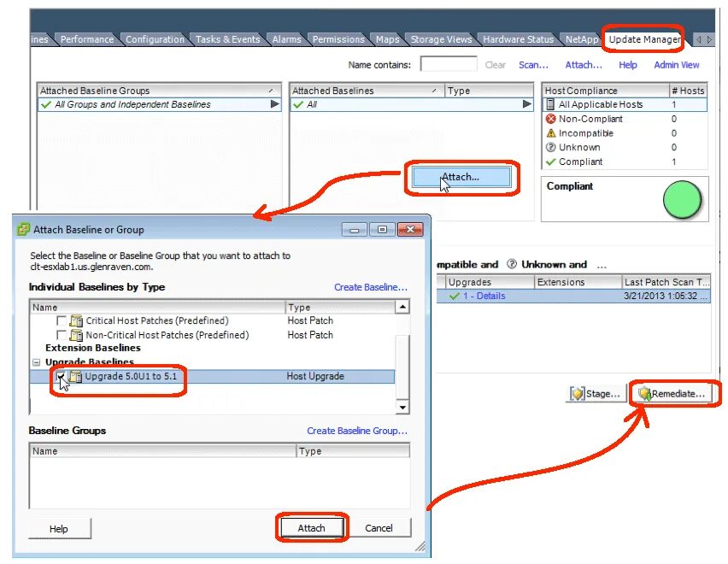The image size is (728, 564).
Task: Open the Update Manager tab
Action: coord(644,39)
